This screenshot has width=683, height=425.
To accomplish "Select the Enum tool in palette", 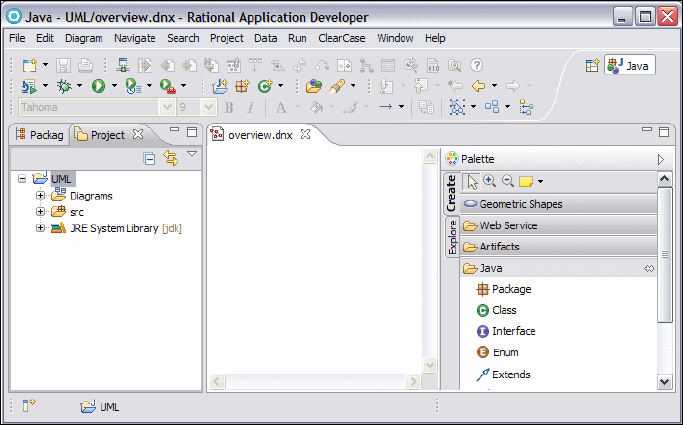I will pyautogui.click(x=497, y=352).
